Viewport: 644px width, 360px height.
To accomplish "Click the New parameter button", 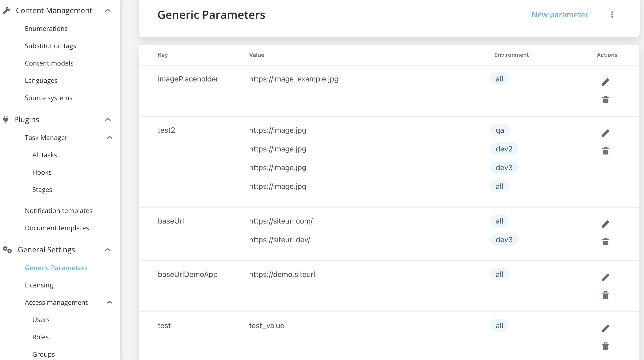I will click(x=559, y=15).
